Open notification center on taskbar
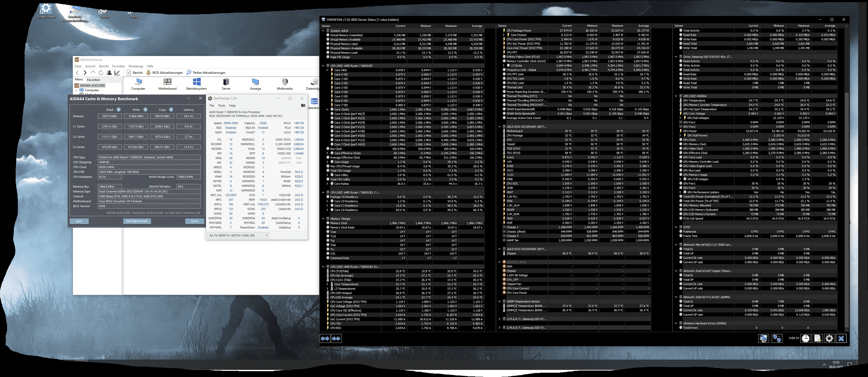The width and height of the screenshot is (868, 377). [x=850, y=364]
